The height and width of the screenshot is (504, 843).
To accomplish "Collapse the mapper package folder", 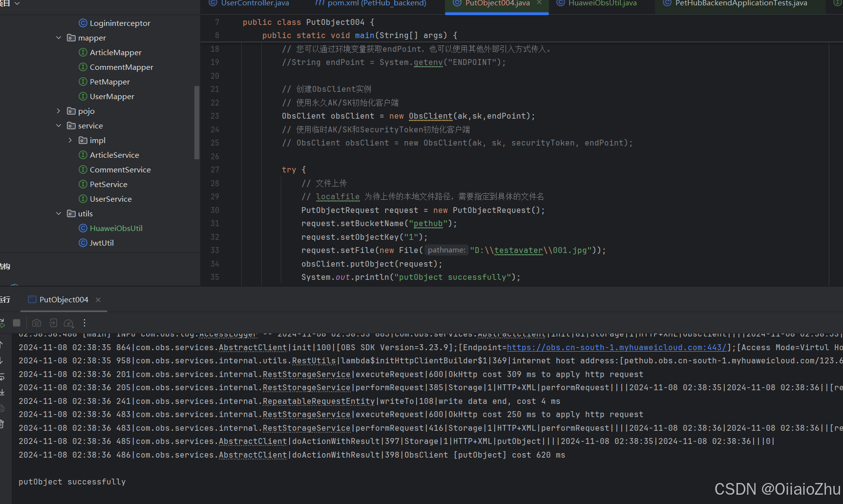I will pyautogui.click(x=59, y=38).
